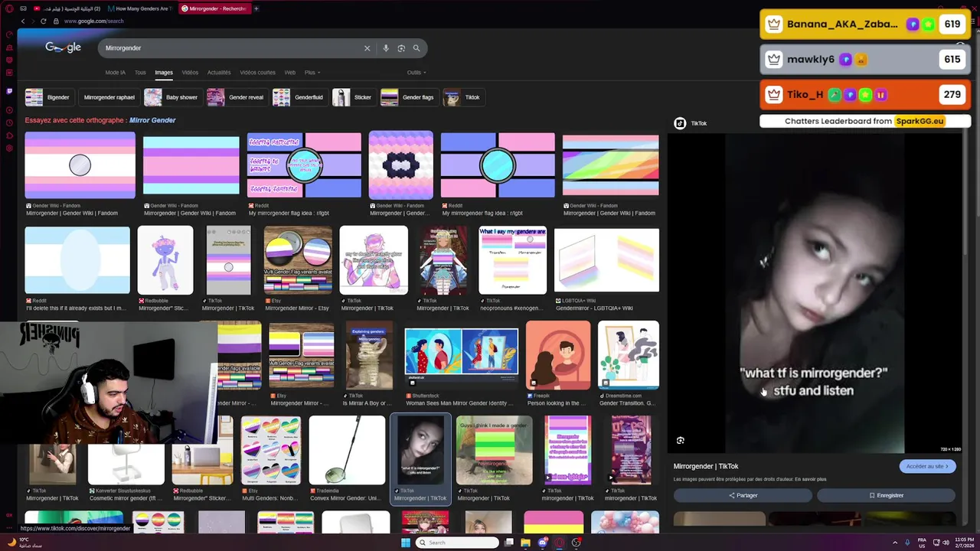This screenshot has width=980, height=551.
Task: Reload the Google search page
Action: pos(44,21)
